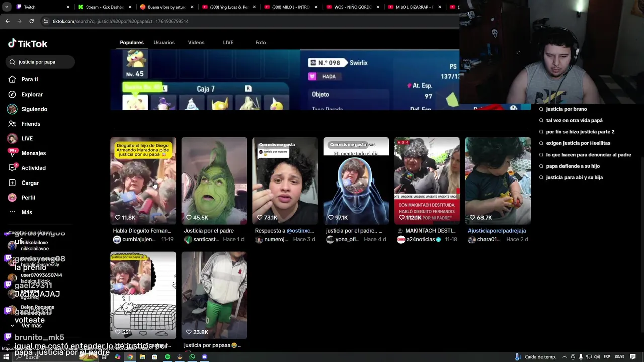Open video with 97.1K likes

(356, 180)
